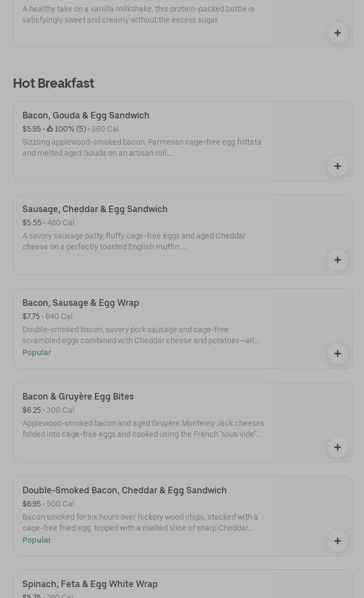Click thumbs-up rating on Bacon Gouda item
Image resolution: width=364 pixels, height=598 pixels.
(x=50, y=129)
